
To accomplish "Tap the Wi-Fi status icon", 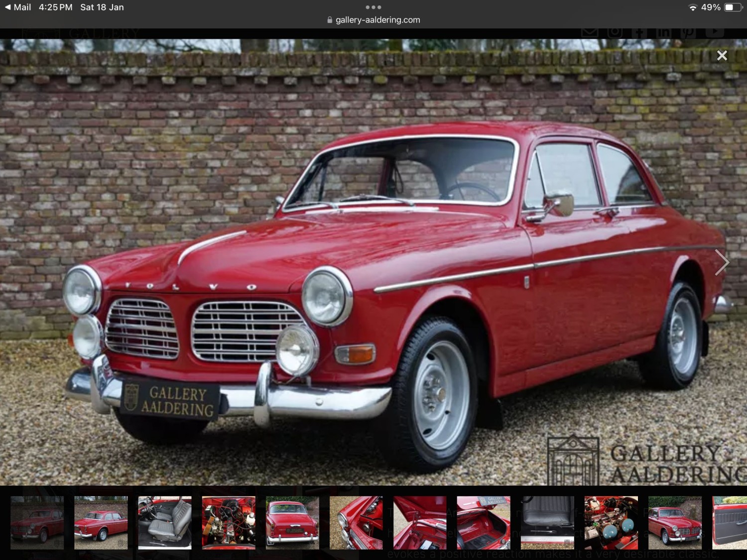I will 692,7.
